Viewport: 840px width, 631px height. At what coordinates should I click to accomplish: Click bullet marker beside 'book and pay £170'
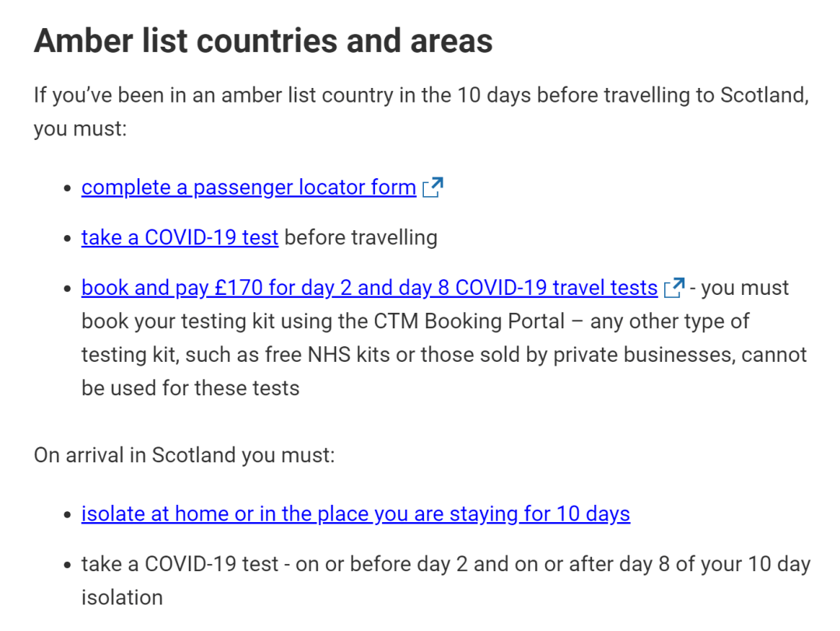pyautogui.click(x=67, y=289)
